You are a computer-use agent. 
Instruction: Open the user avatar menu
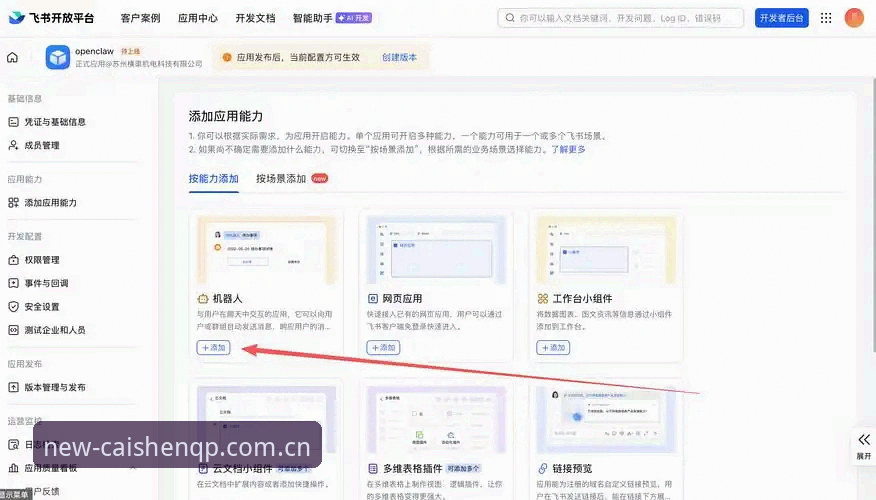[x=854, y=18]
